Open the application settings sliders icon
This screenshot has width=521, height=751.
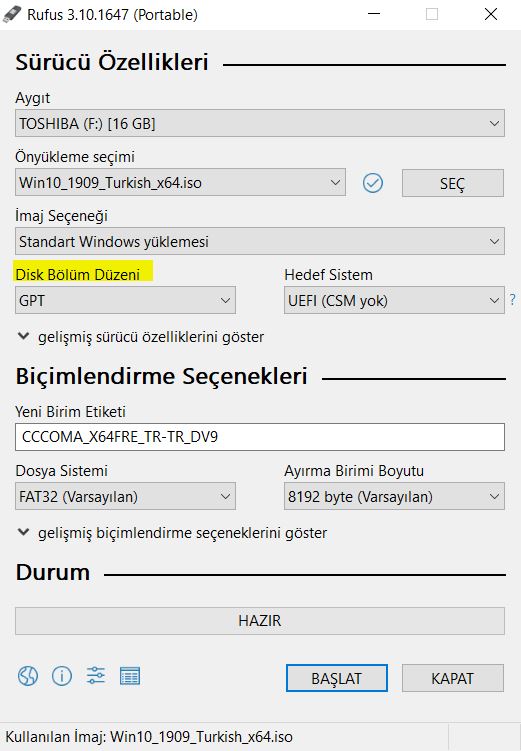pyautogui.click(x=96, y=676)
